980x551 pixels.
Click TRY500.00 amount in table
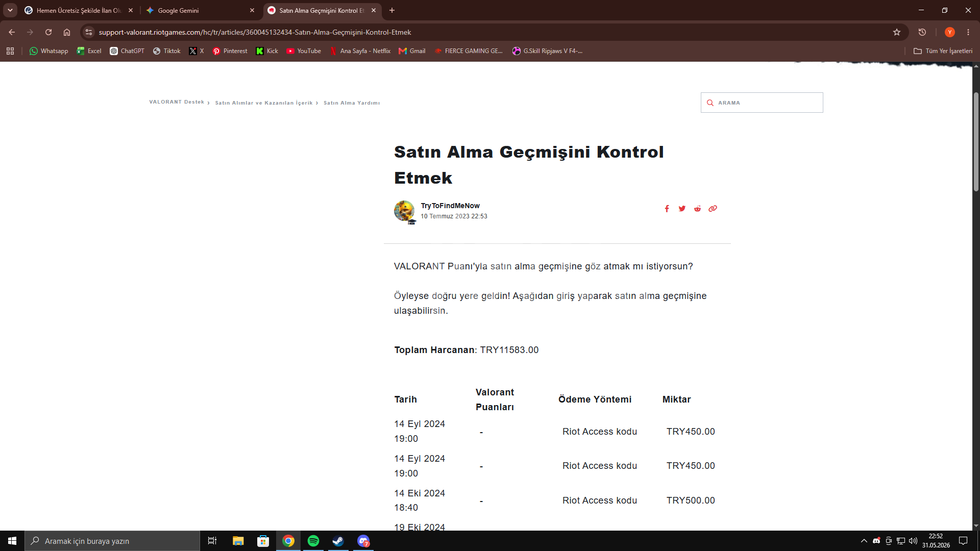pos(691,500)
